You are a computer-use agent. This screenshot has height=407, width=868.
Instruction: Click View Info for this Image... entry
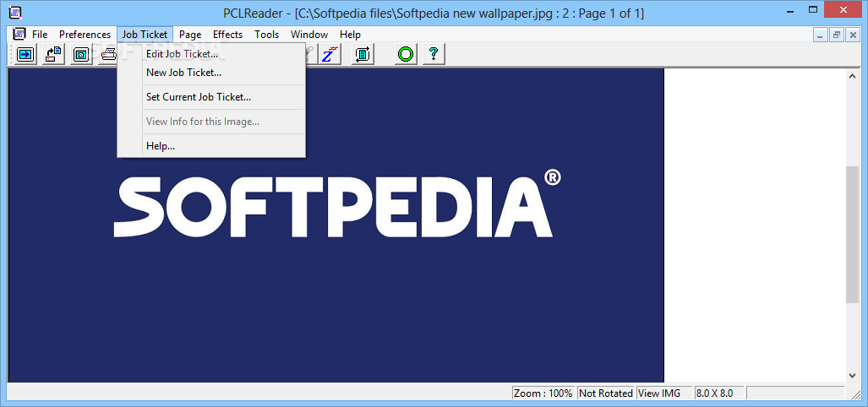211,122
